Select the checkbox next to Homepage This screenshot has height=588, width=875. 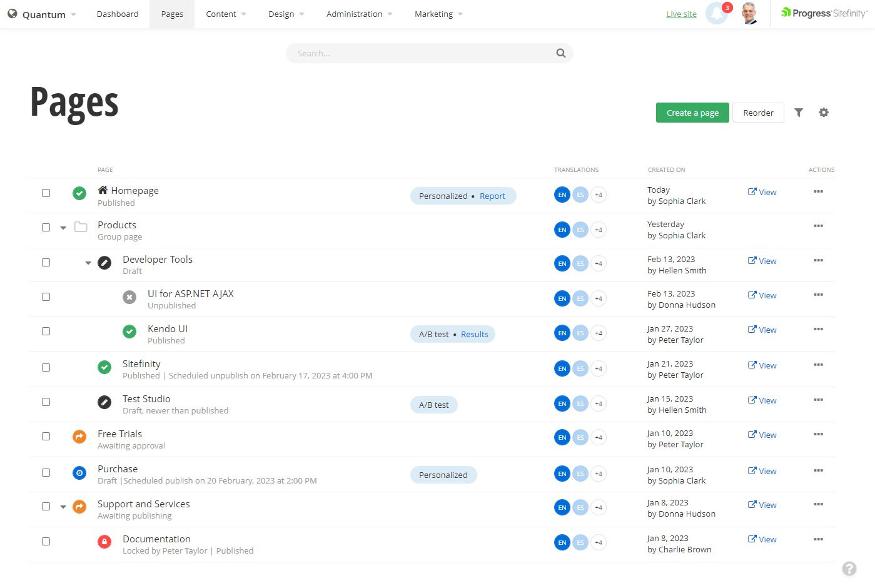pos(46,193)
